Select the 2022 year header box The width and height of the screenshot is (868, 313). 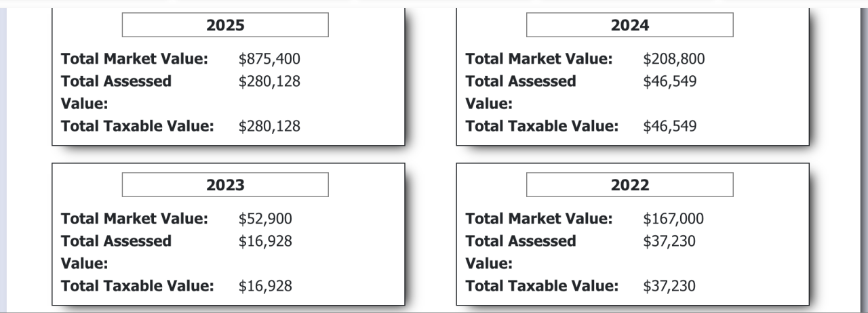(629, 185)
